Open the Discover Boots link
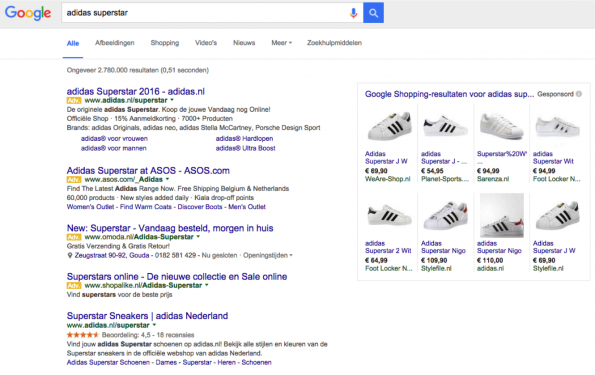 (x=200, y=207)
